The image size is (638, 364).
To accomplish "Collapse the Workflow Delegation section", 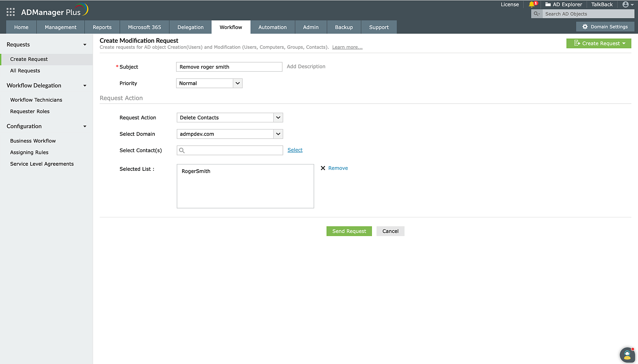I will tap(85, 86).
